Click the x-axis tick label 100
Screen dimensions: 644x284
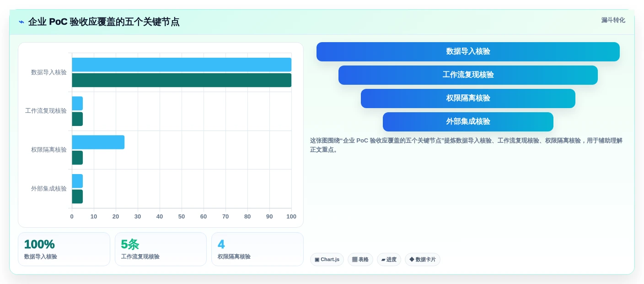tap(291, 217)
